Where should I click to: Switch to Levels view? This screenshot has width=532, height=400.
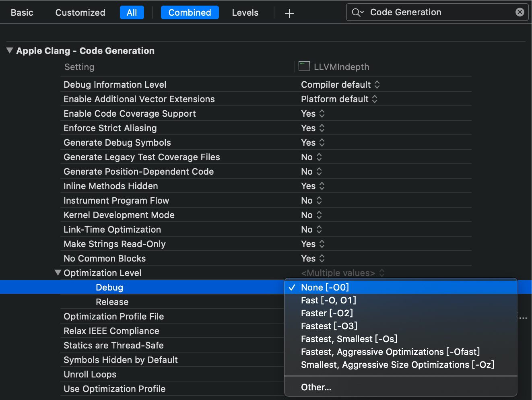coord(245,12)
